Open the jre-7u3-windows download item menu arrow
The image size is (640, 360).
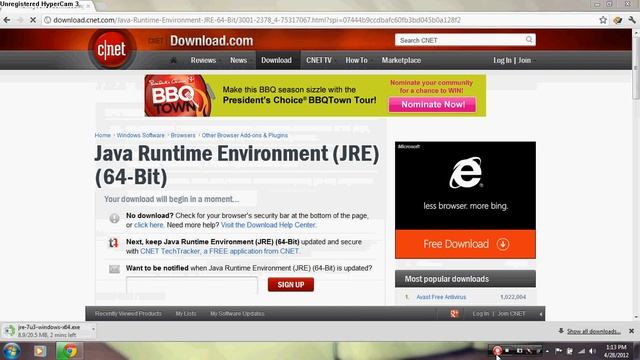point(93,329)
